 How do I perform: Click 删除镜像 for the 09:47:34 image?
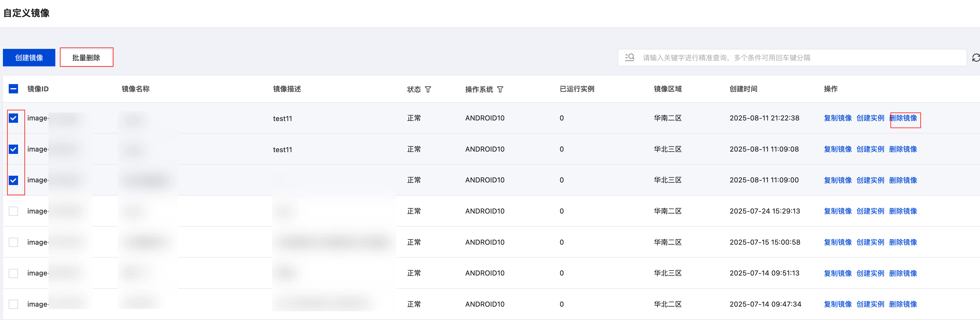click(903, 304)
